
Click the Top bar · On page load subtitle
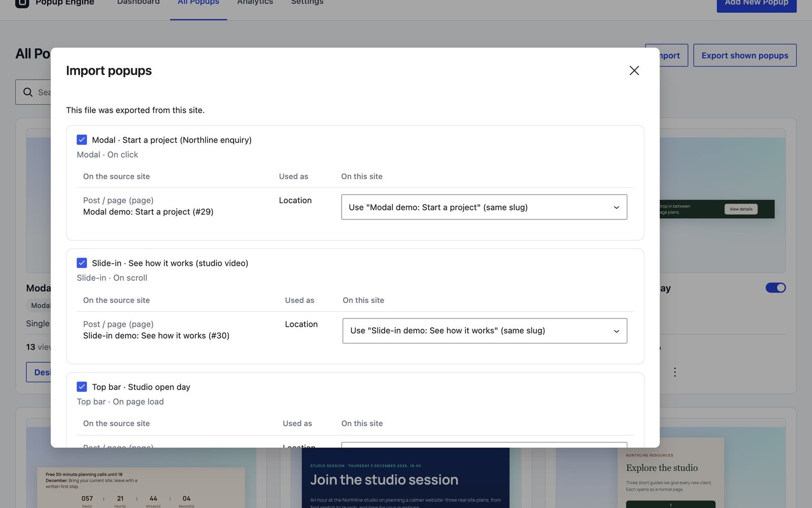tap(120, 402)
